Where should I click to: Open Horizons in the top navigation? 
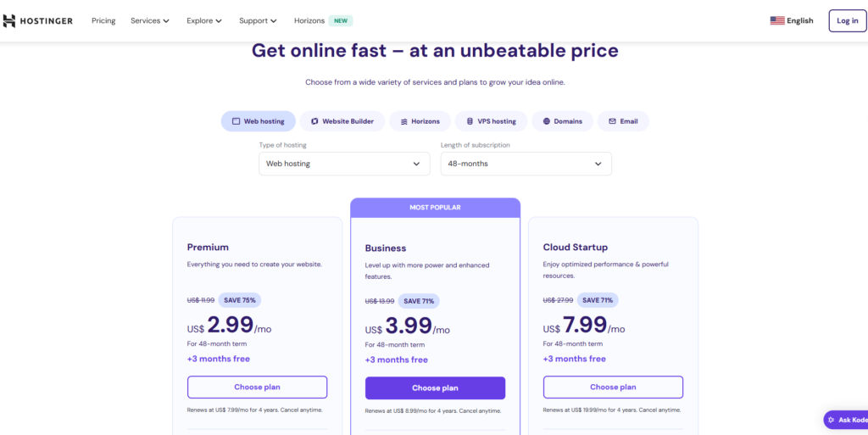tap(309, 20)
